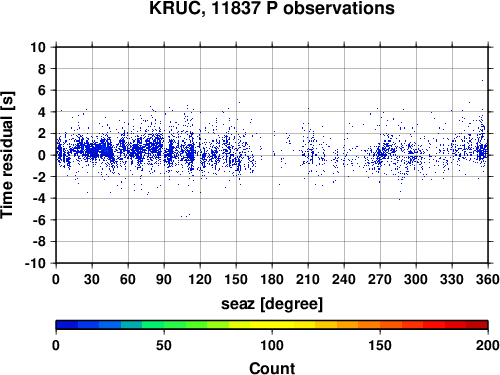The image size is (500, 375).
Task: Click the 'Time residual [s]' axis label
Action: (7, 155)
